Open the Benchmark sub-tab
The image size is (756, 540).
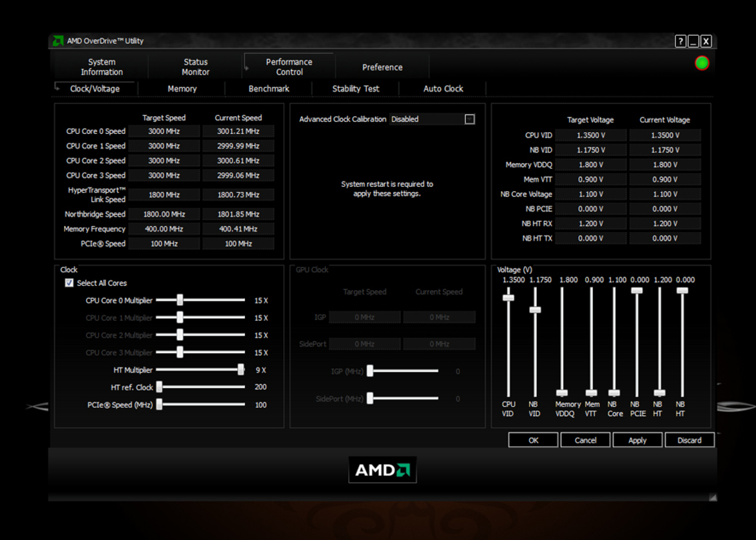point(269,89)
